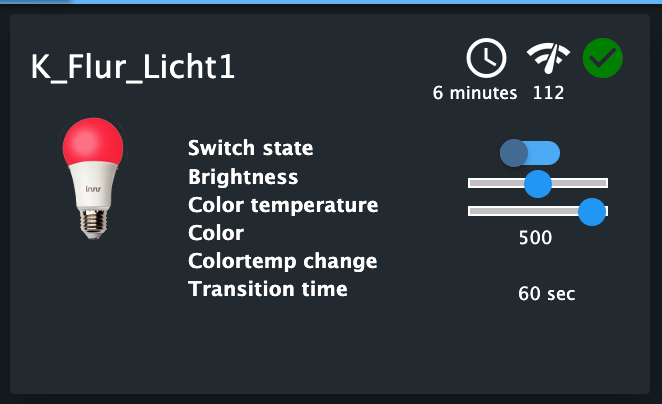Click the Brightness label
This screenshot has width=662, height=404.
[243, 177]
